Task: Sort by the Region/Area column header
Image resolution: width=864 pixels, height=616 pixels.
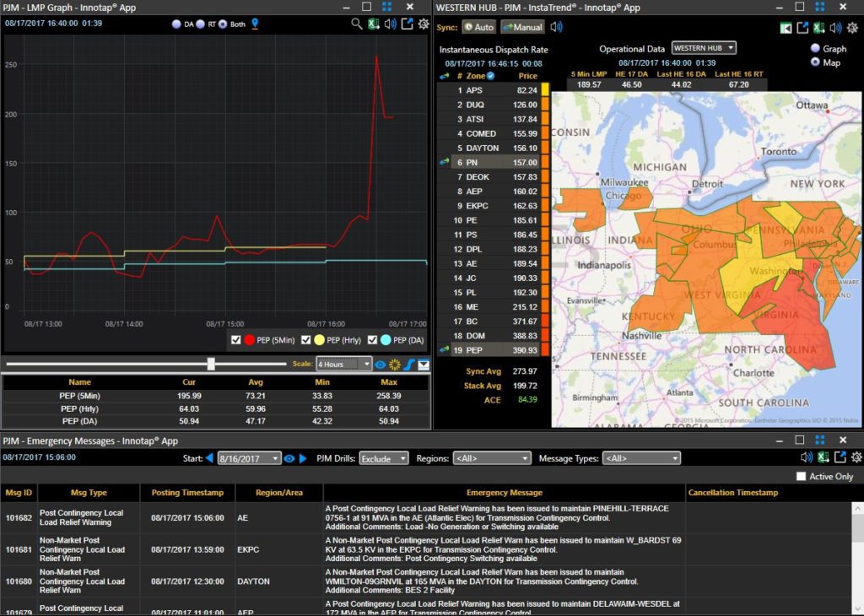Action: [278, 493]
